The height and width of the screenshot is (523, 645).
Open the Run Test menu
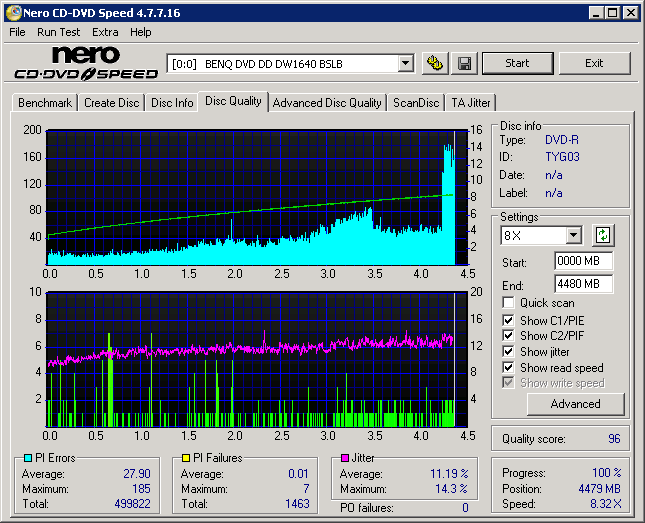coord(58,32)
